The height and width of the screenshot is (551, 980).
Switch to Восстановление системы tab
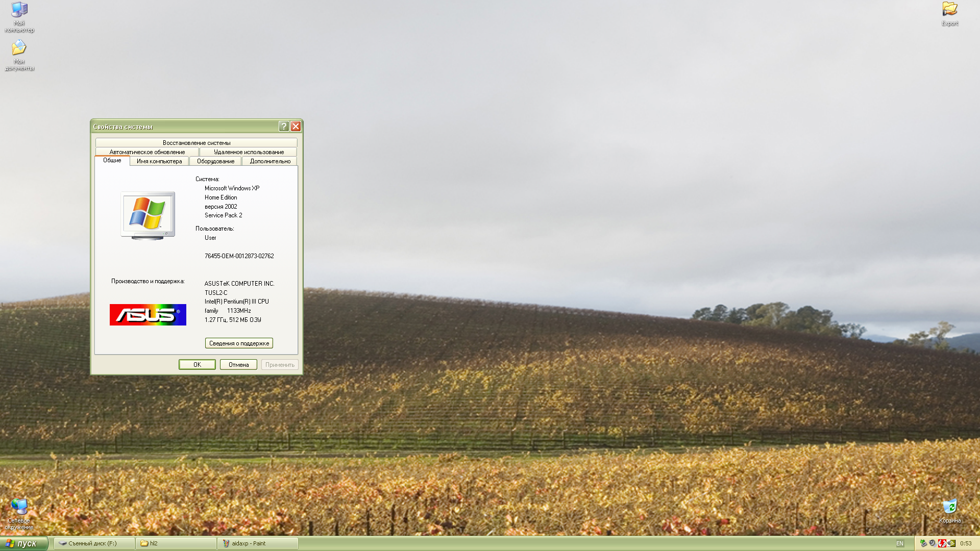(x=197, y=143)
